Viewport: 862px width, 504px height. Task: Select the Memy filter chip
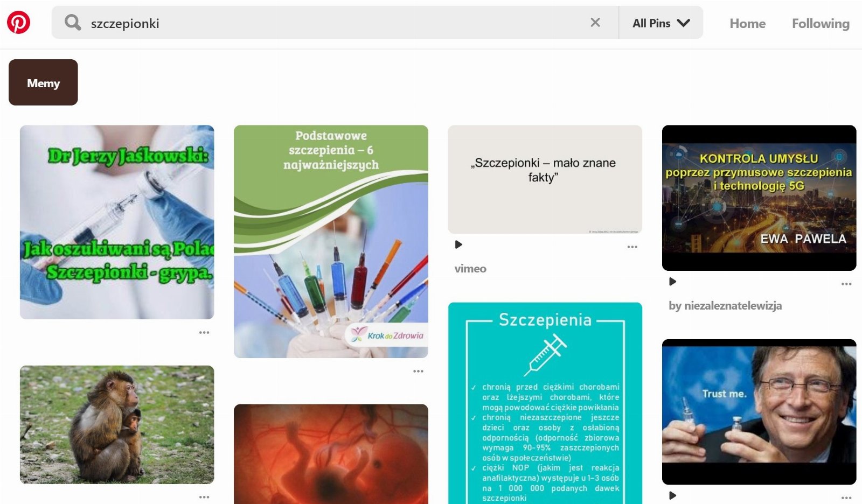click(x=43, y=82)
